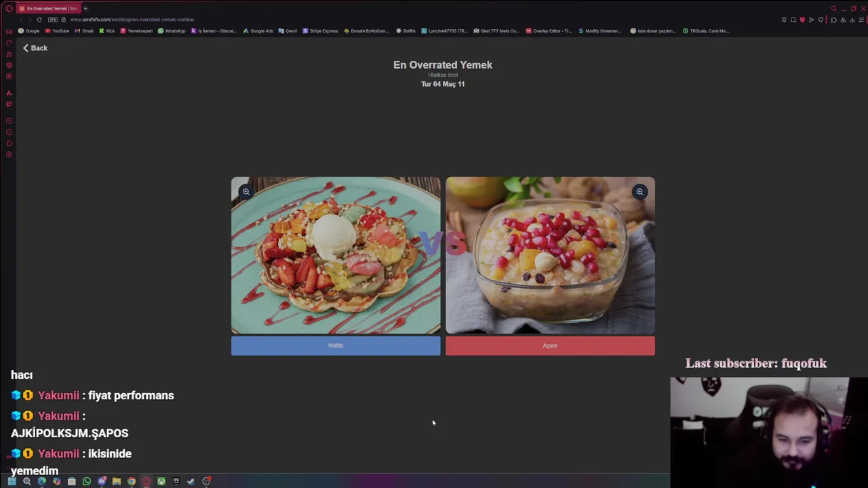Toggle the VPN badge in address bar
The height and width of the screenshot is (488, 868).
[53, 20]
